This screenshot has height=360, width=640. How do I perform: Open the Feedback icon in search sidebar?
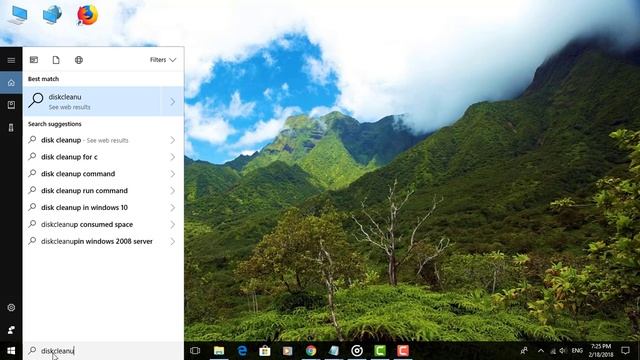(x=11, y=330)
